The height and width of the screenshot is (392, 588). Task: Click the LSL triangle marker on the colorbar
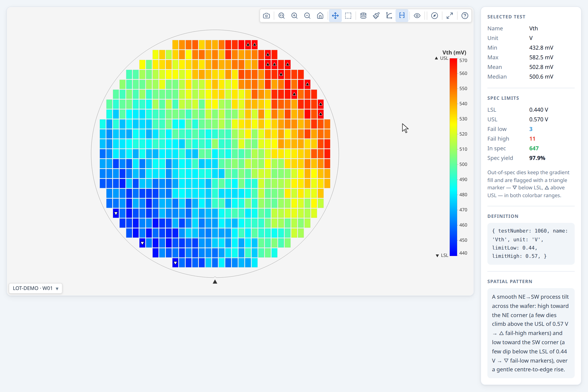pyautogui.click(x=437, y=256)
